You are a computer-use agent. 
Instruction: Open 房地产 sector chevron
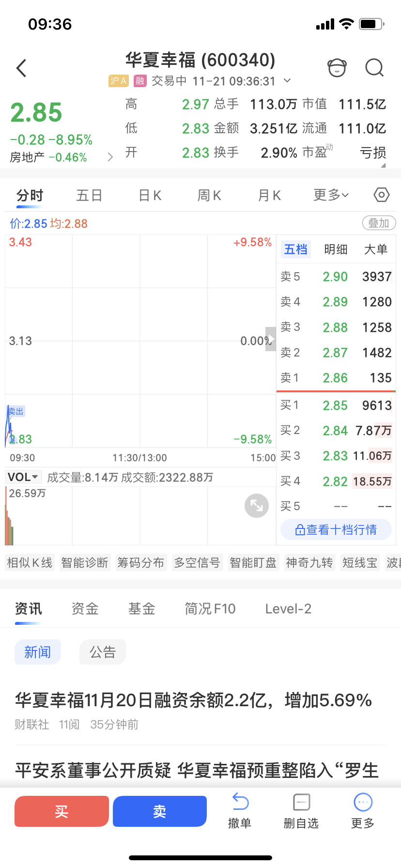pos(110,157)
